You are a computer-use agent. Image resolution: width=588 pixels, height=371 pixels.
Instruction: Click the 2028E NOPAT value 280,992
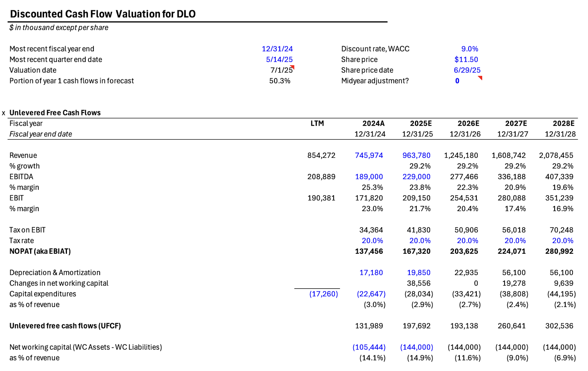560,251
